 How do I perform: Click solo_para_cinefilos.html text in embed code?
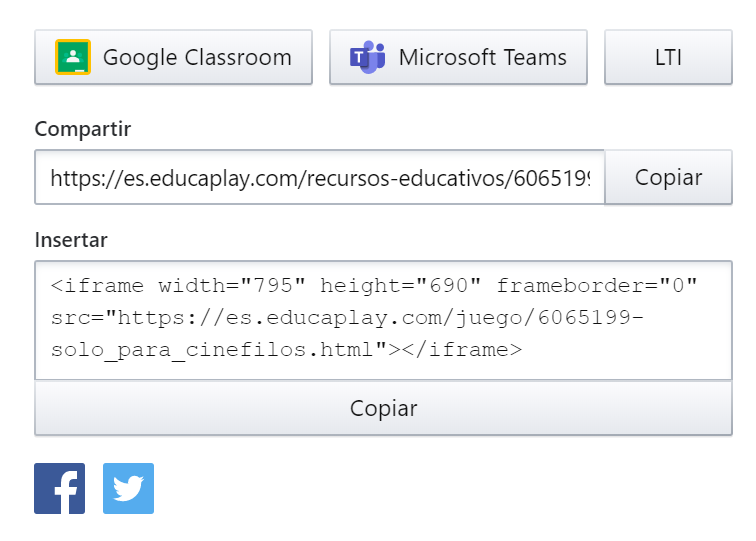point(212,350)
